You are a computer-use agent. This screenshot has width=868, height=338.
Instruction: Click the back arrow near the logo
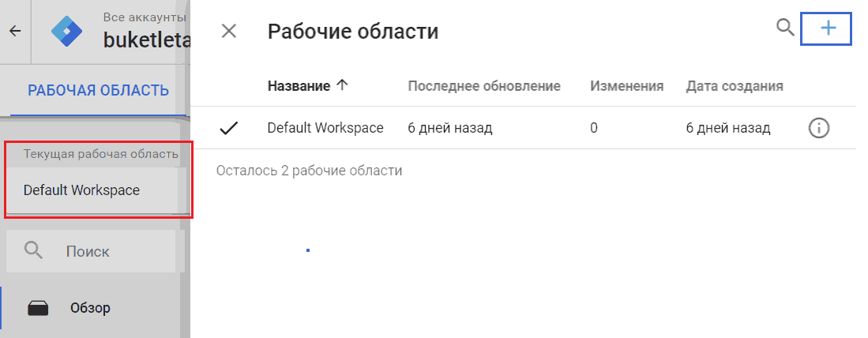(15, 31)
